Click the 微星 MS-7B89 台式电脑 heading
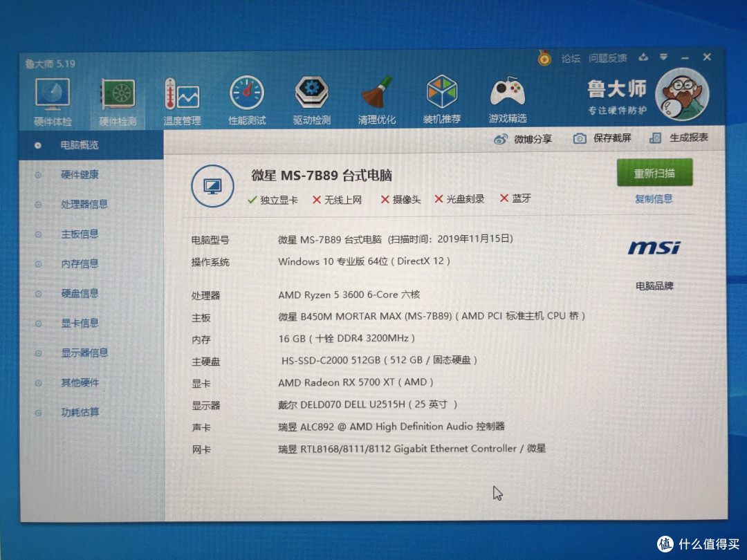The image size is (747, 560). 322,175
